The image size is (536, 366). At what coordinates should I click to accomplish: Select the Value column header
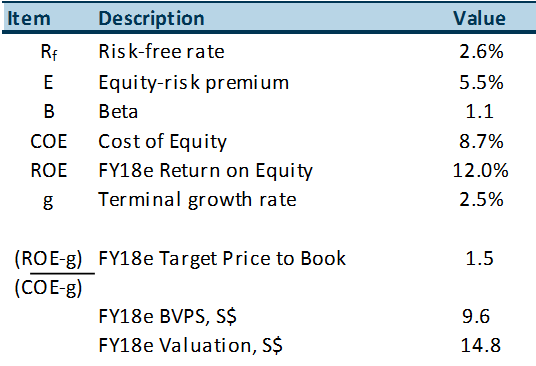click(479, 18)
